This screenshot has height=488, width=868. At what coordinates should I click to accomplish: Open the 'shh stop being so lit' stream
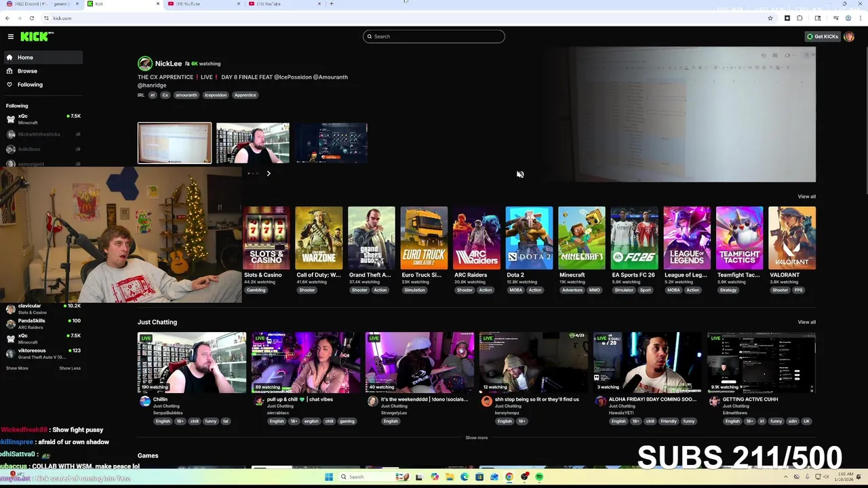pos(534,363)
